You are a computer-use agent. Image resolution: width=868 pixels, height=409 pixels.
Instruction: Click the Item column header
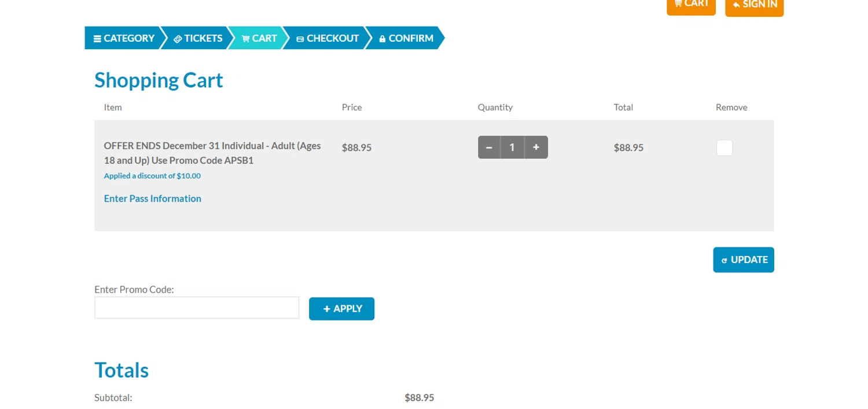[113, 107]
